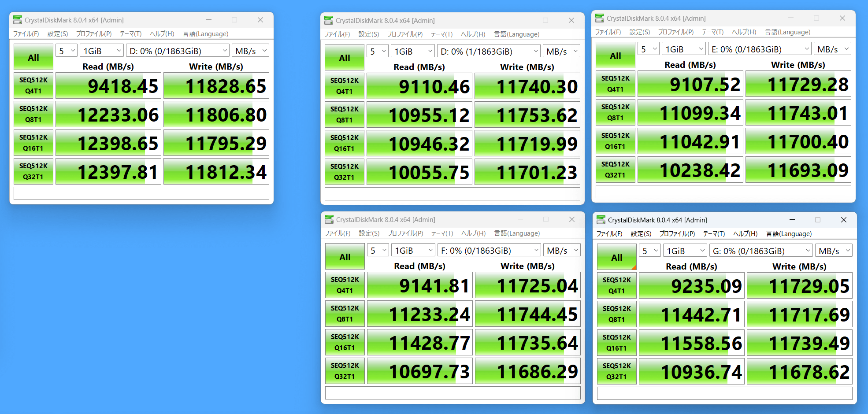Click comment field in D: 0% (1/1863GiB) window
The height and width of the screenshot is (414, 868).
(453, 194)
